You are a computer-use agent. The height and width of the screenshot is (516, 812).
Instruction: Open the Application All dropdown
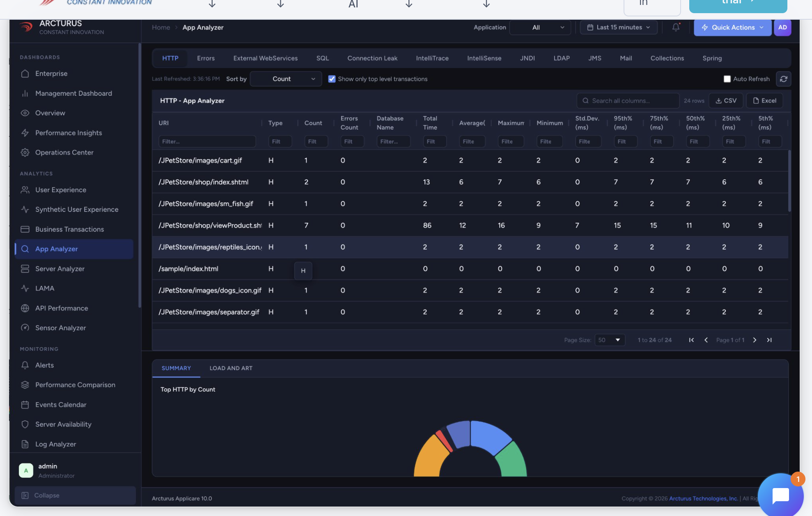coord(540,28)
